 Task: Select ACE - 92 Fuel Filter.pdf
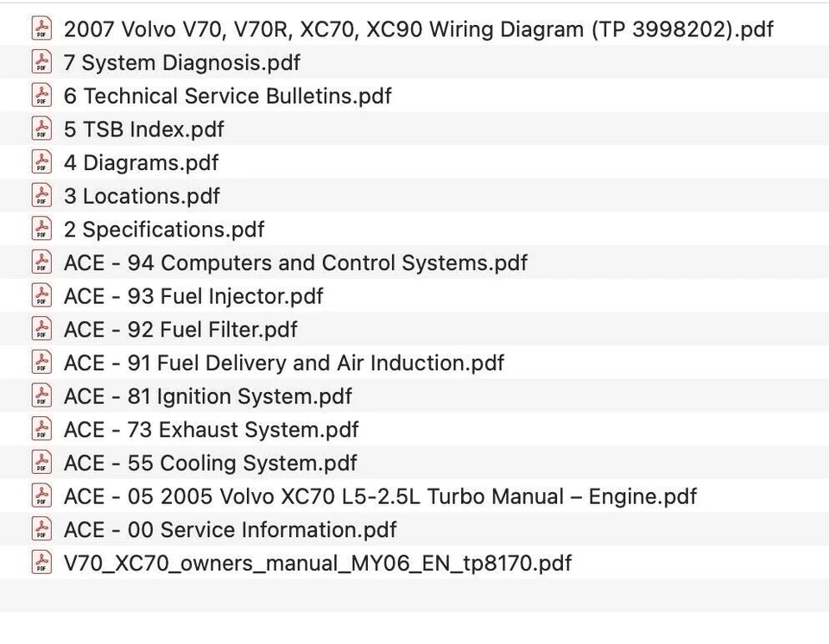[x=180, y=330]
